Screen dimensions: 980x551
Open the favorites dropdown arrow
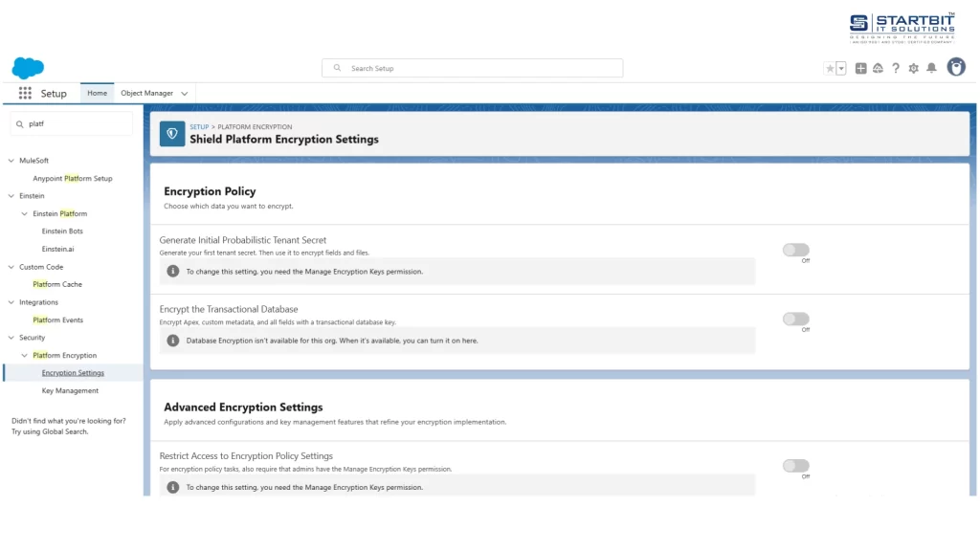[840, 68]
